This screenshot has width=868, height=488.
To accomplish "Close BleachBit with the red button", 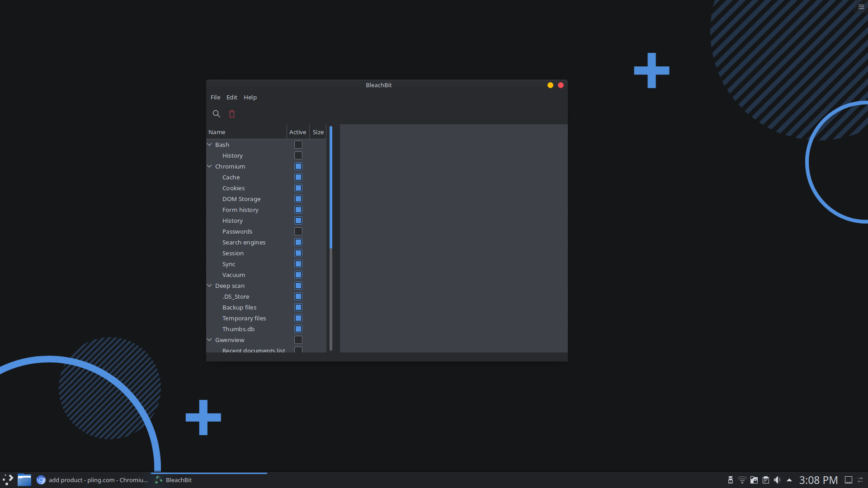I will click(561, 85).
